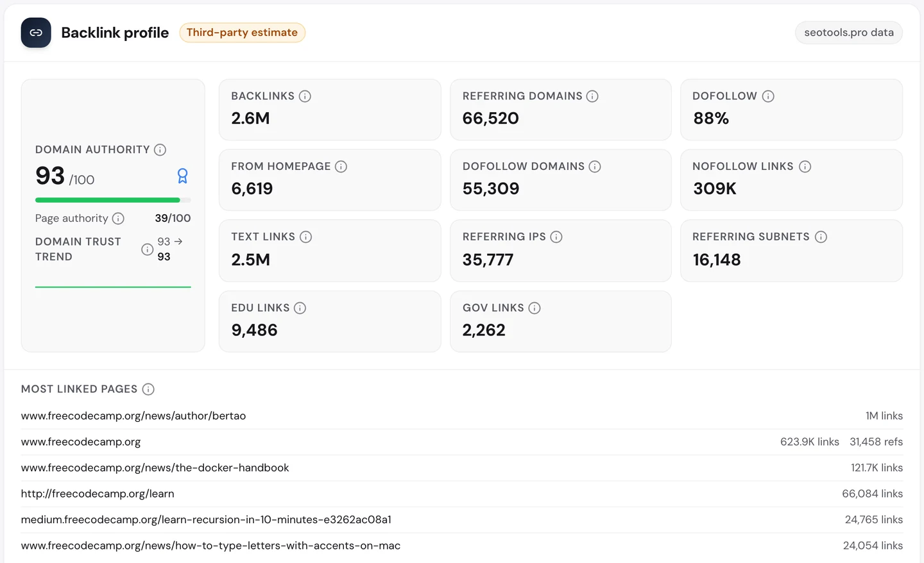The width and height of the screenshot is (924, 563).
Task: Click the 55,309 dofollow domains value
Action: (491, 189)
